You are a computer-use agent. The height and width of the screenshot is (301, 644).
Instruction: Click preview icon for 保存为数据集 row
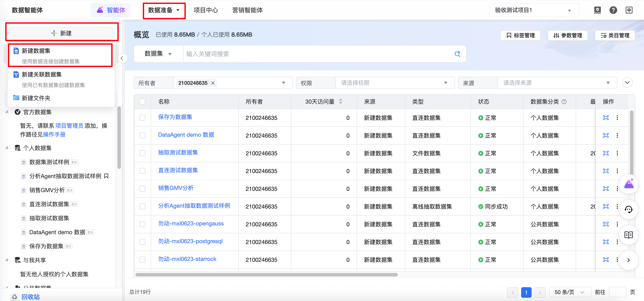coord(606,117)
